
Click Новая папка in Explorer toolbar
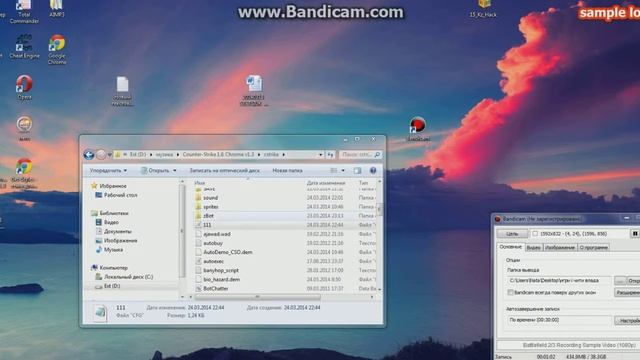click(287, 171)
